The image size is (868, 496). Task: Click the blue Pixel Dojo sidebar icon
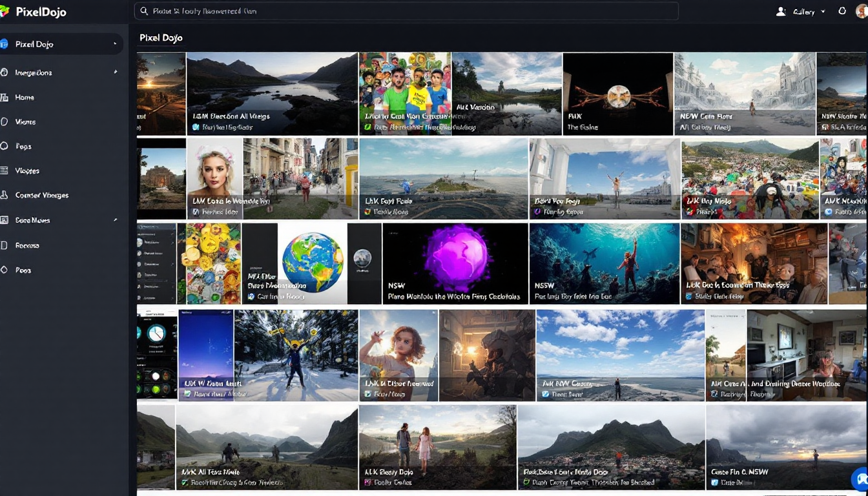coord(4,45)
